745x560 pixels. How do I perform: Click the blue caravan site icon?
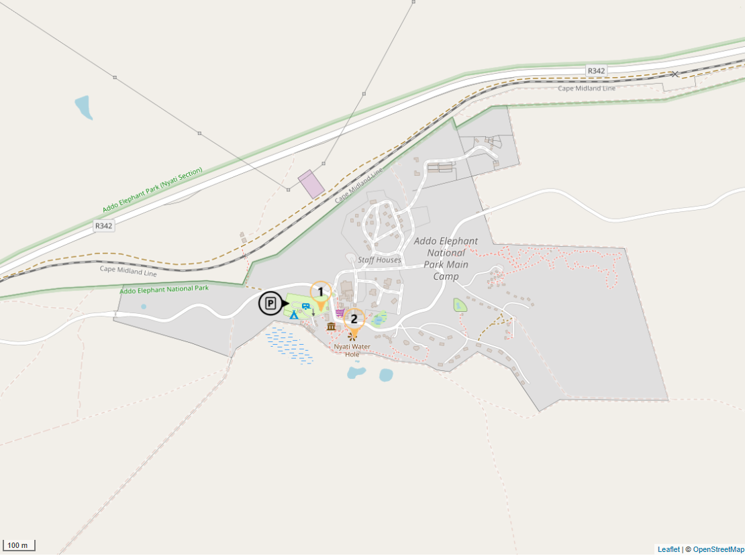(306, 306)
